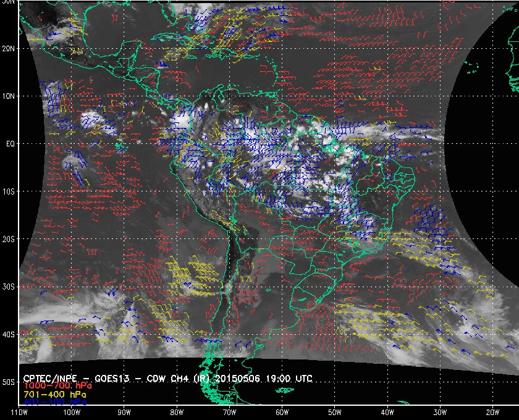Viewport: 519px width, 420px height.
Task: Click the blue 401-100 hPa legend label
Action: 54,401
